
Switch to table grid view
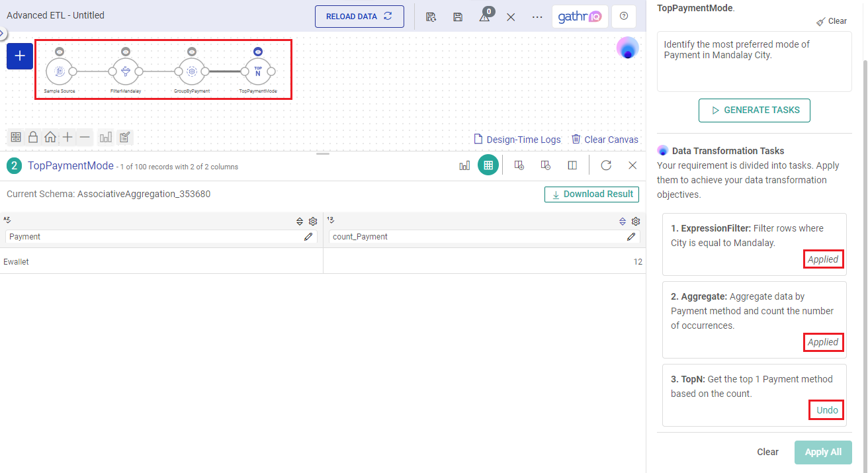tap(488, 165)
